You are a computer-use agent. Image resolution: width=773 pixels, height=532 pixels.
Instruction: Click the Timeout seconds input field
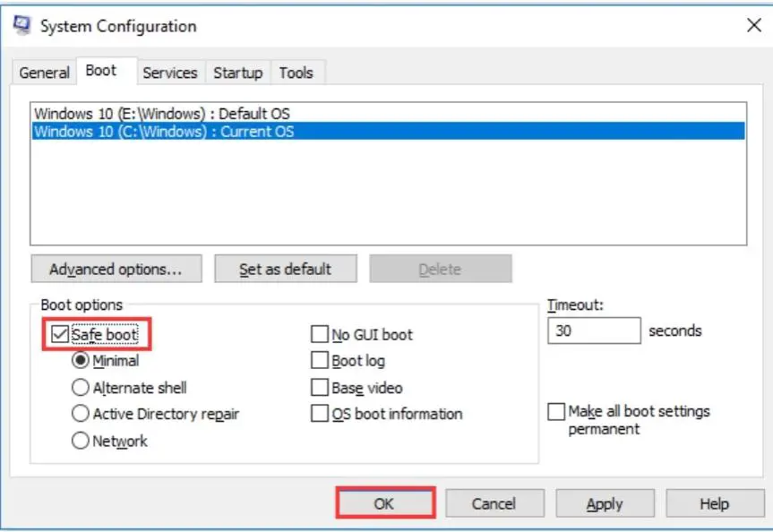(x=594, y=330)
